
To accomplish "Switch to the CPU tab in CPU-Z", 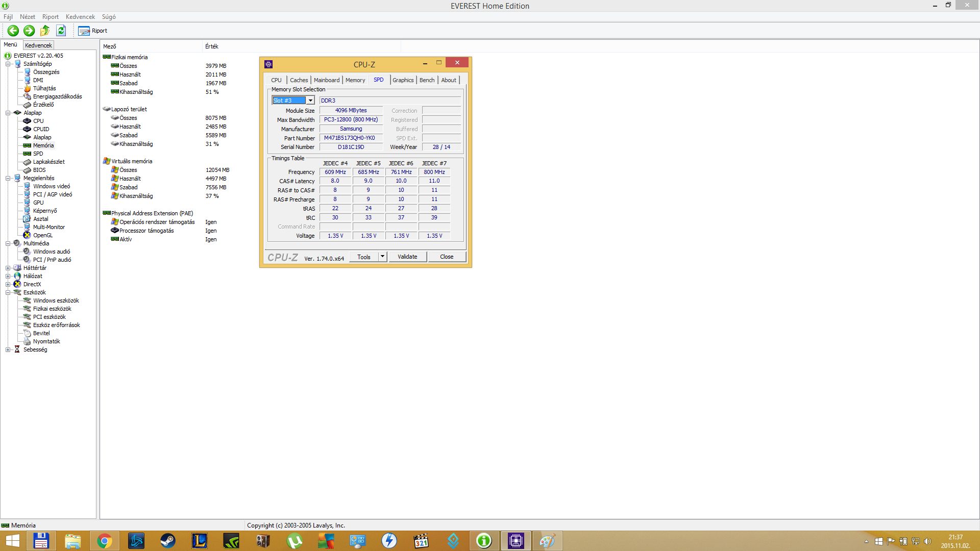I will pyautogui.click(x=276, y=80).
